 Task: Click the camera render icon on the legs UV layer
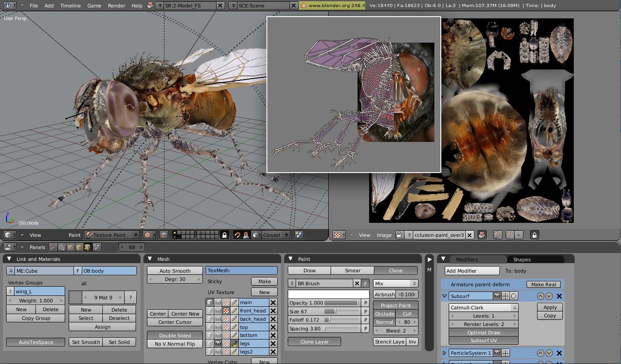coord(219,343)
